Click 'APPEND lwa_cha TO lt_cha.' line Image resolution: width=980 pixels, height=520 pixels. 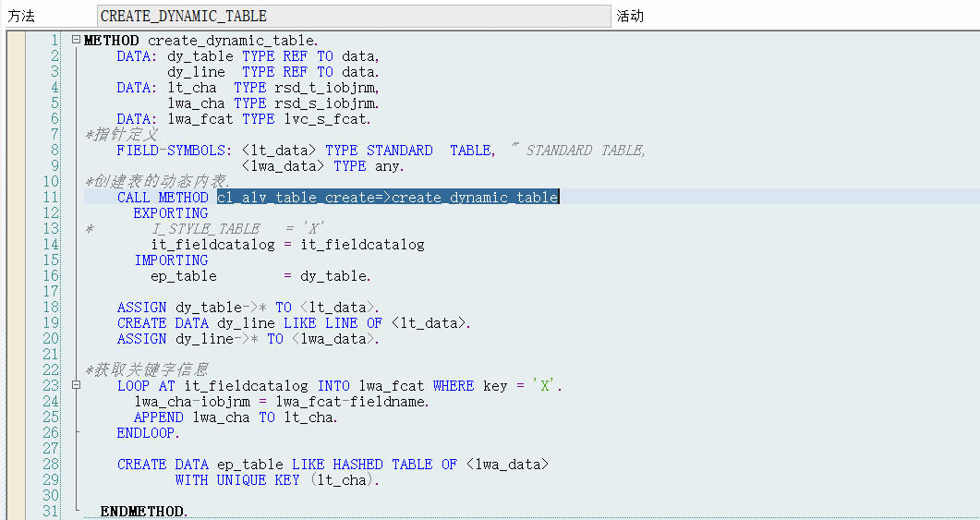(236, 417)
